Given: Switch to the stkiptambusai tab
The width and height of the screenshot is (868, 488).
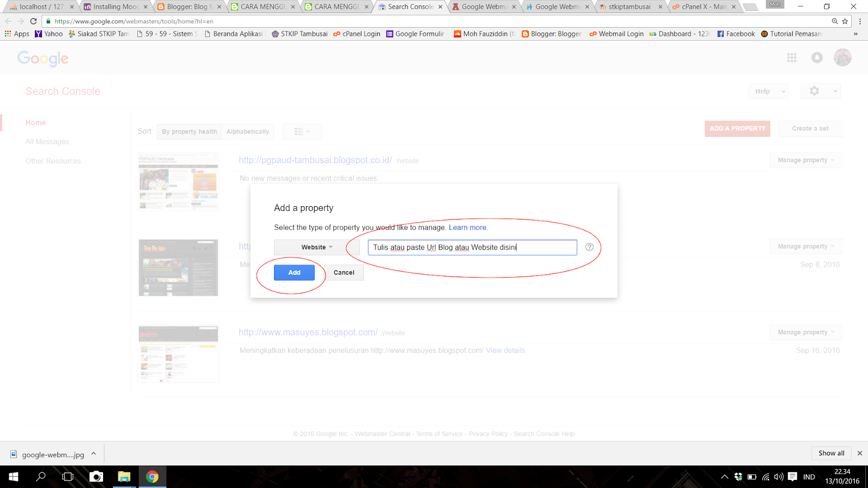Looking at the screenshot, I should click(x=630, y=7).
